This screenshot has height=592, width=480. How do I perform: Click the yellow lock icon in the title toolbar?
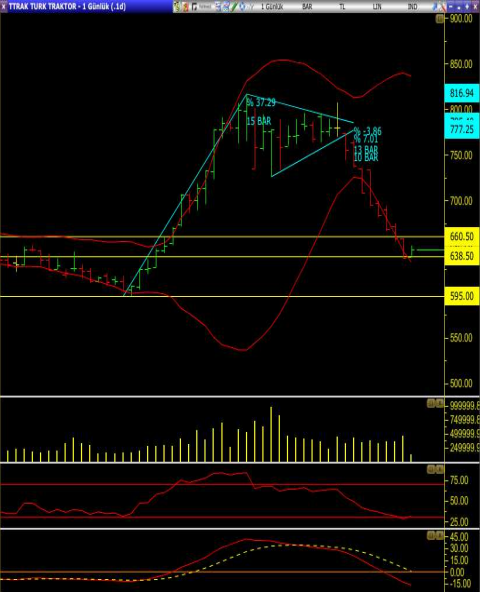[x=177, y=7]
